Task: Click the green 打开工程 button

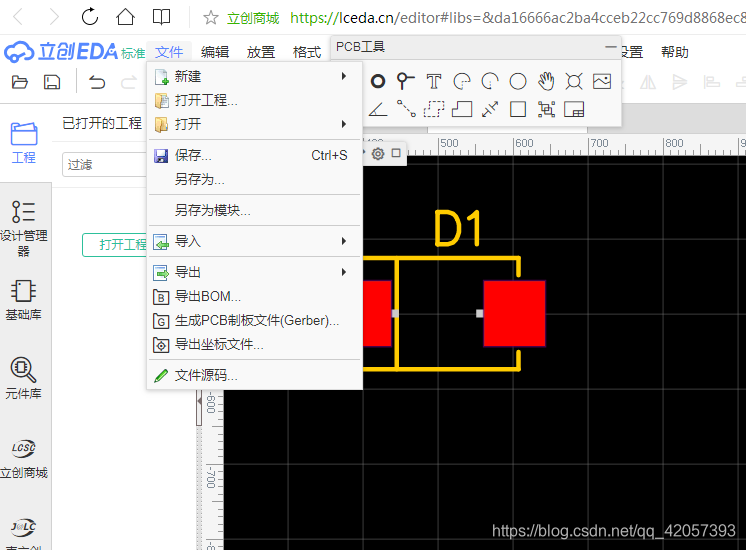Action: pos(115,245)
